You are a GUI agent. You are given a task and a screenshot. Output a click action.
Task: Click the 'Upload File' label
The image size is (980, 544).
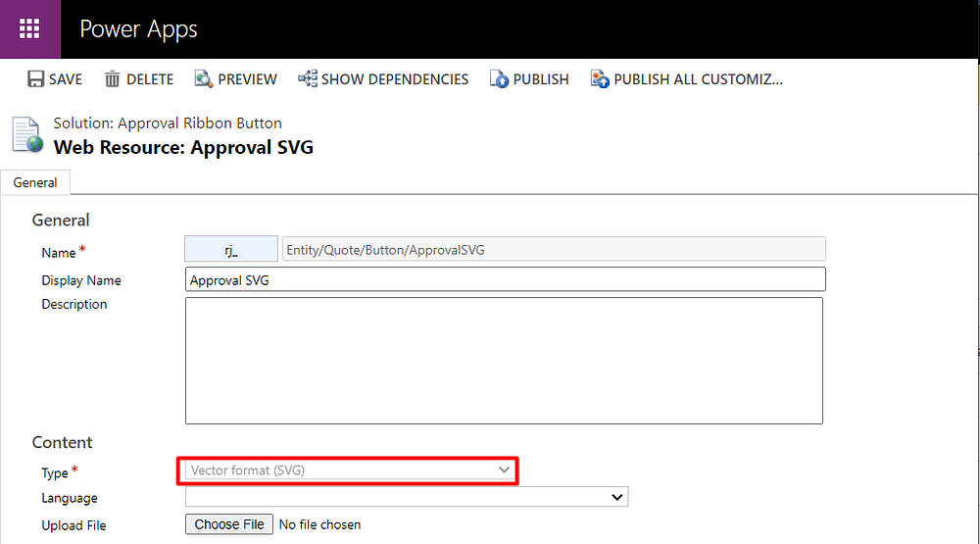pos(73,525)
